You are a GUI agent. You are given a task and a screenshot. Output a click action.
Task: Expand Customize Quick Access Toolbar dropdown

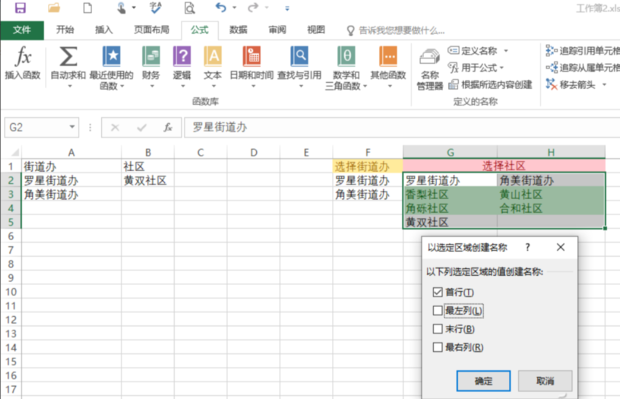tap(287, 8)
